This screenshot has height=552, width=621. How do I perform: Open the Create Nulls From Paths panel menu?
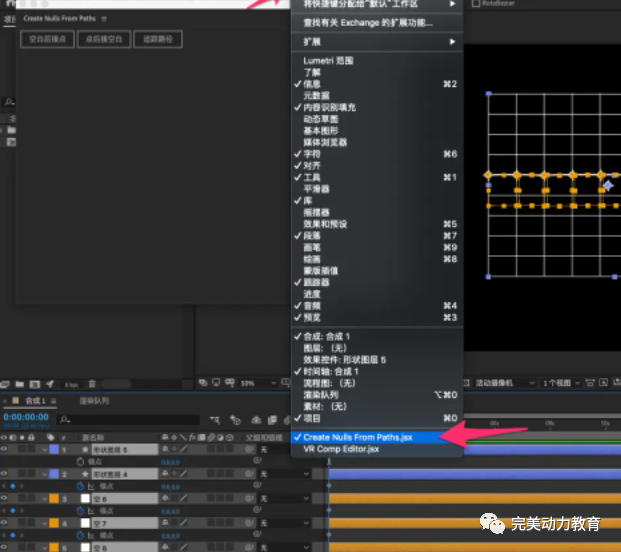click(x=104, y=19)
